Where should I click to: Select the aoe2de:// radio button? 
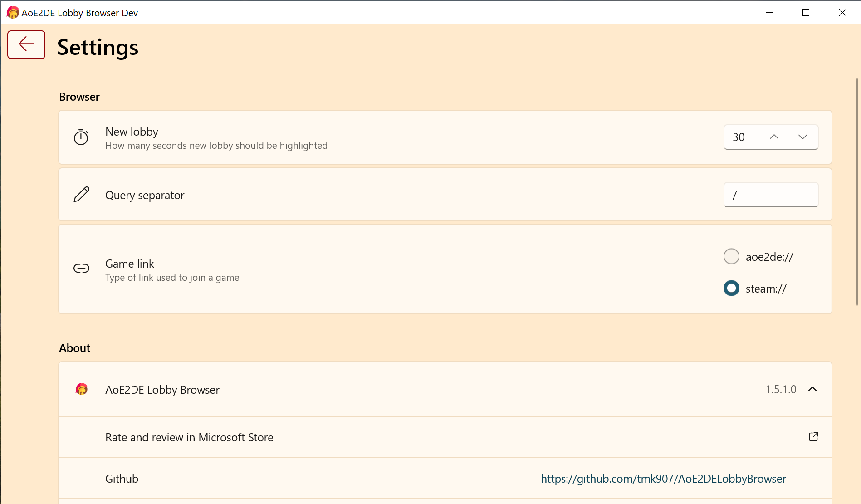(x=731, y=256)
